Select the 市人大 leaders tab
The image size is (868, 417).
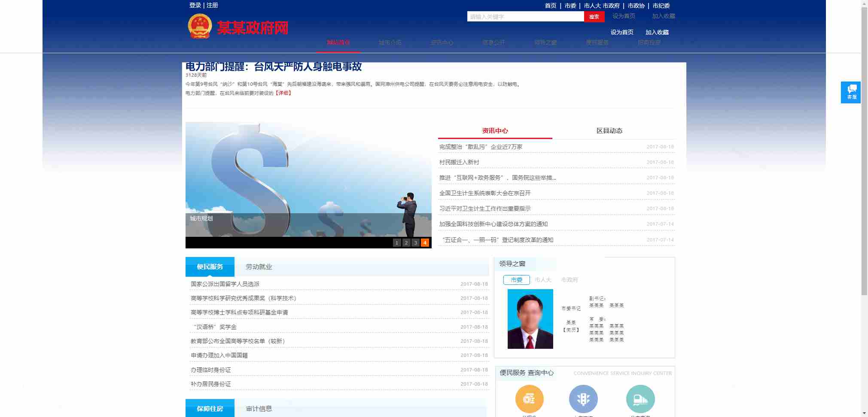543,280
